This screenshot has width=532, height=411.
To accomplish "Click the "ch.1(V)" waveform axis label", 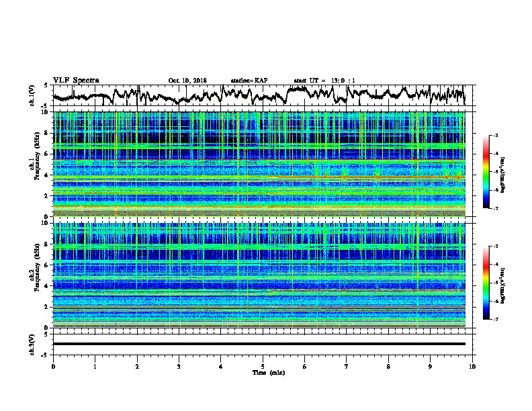I will [32, 95].
